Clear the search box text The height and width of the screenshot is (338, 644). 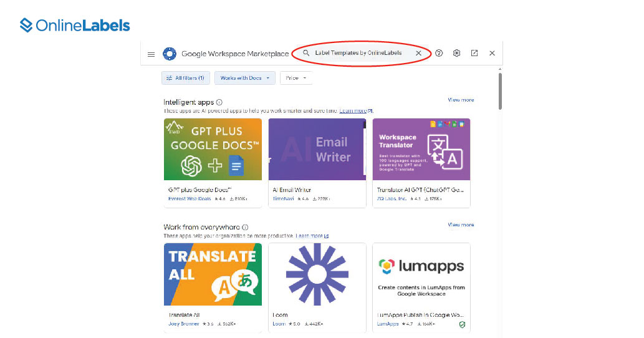pos(418,53)
